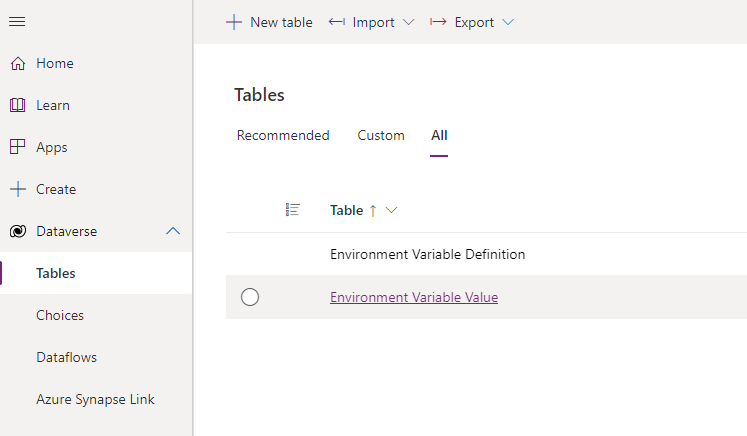Click the list view icon in the table header
Viewport: 747px width, 436px height.
click(293, 210)
